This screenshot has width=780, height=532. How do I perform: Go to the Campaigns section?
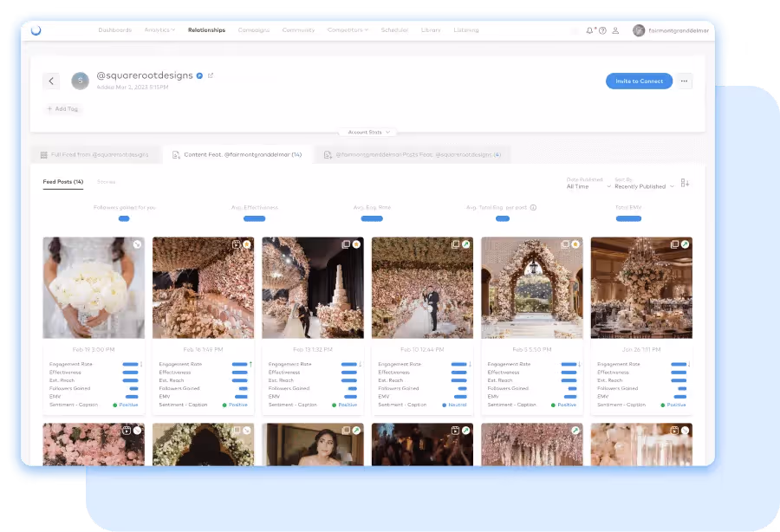click(254, 29)
